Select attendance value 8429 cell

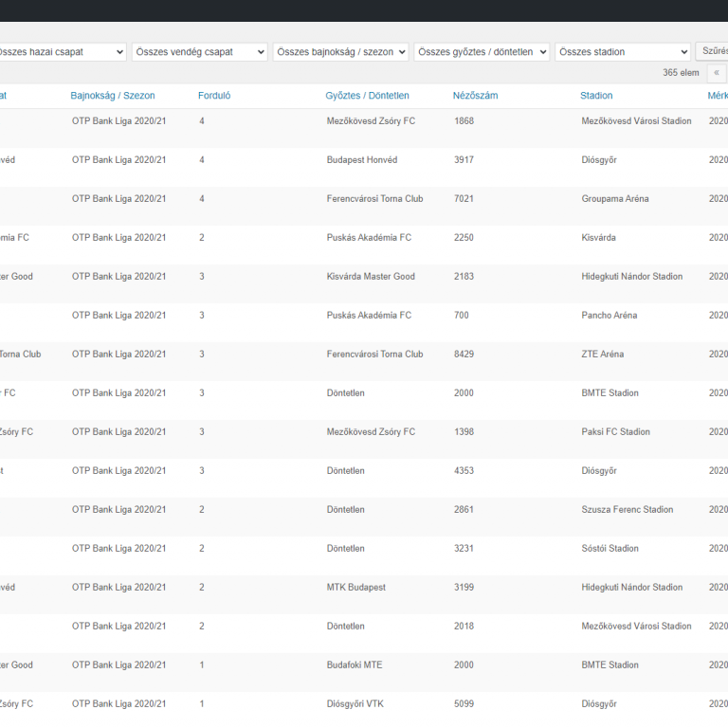tap(464, 355)
